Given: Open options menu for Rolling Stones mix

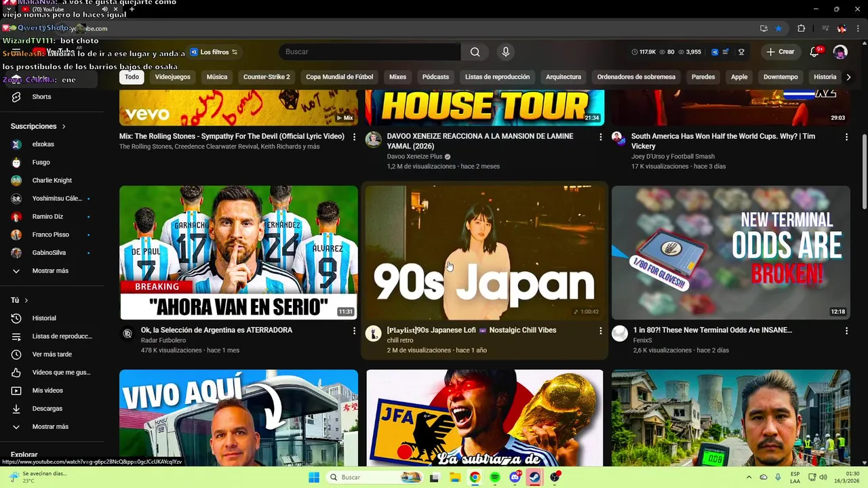Looking at the screenshot, I should click(x=354, y=137).
